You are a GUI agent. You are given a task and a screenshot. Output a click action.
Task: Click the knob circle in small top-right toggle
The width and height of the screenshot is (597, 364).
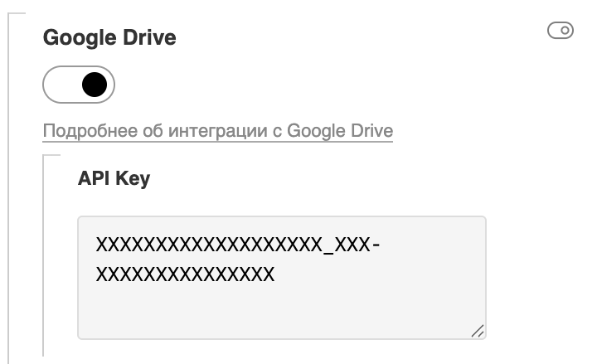(565, 31)
